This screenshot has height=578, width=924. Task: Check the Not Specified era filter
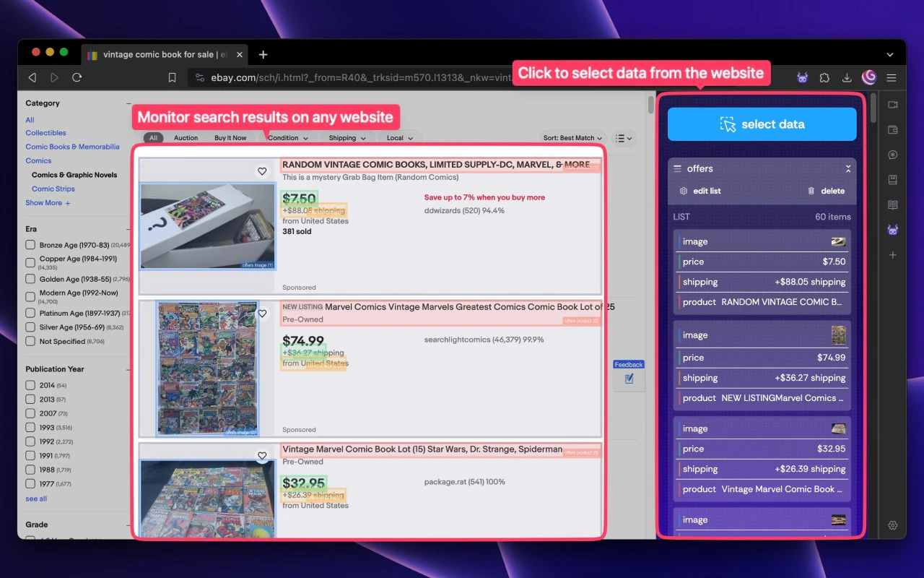coord(30,341)
